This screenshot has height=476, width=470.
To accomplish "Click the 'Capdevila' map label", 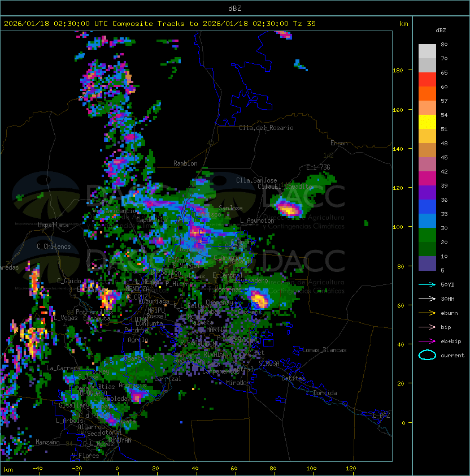I will (x=152, y=219).
